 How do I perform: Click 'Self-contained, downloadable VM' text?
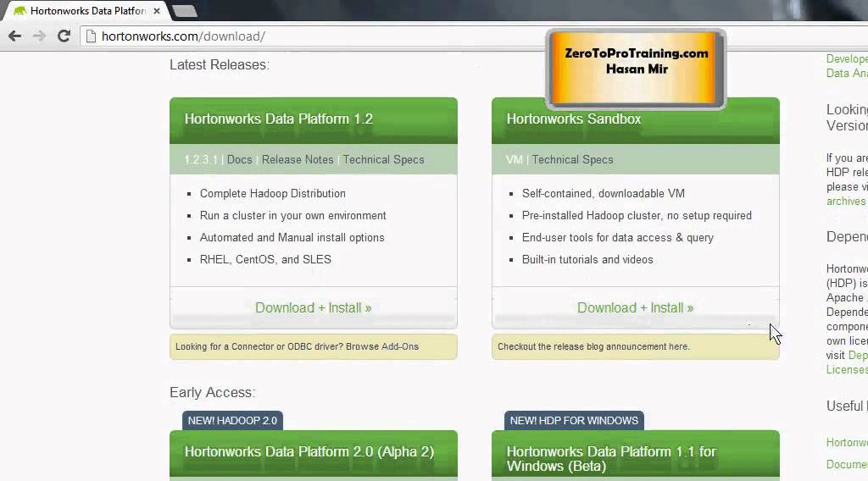[x=604, y=194]
